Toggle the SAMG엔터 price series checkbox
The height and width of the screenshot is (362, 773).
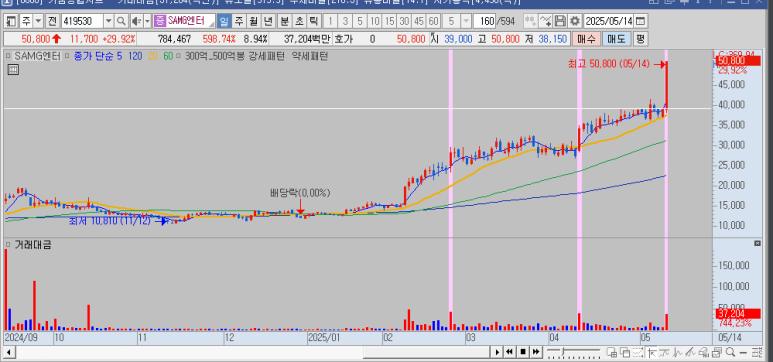(x=8, y=56)
